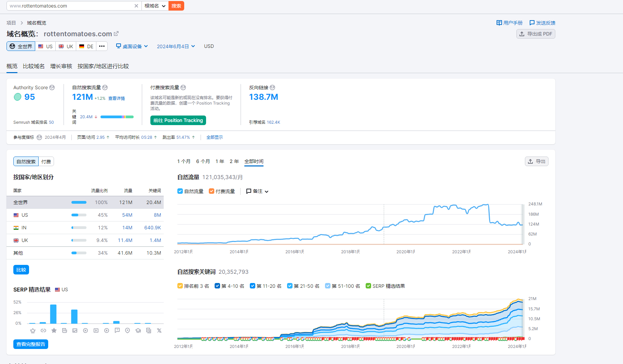
Task: Click 引荐域名 value 162.4K
Action: coord(273,122)
